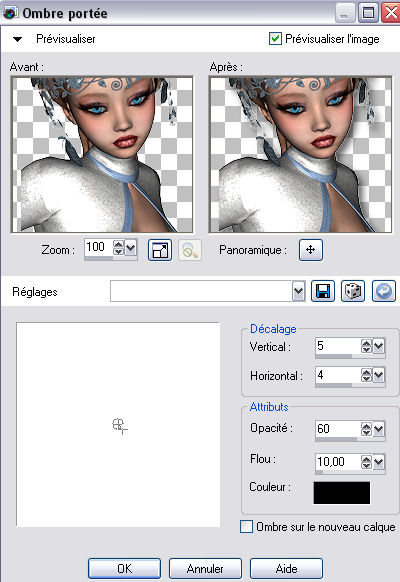Screen dimensions: 400x582
Task: Click the greyed preview proof icon
Action: (190, 250)
